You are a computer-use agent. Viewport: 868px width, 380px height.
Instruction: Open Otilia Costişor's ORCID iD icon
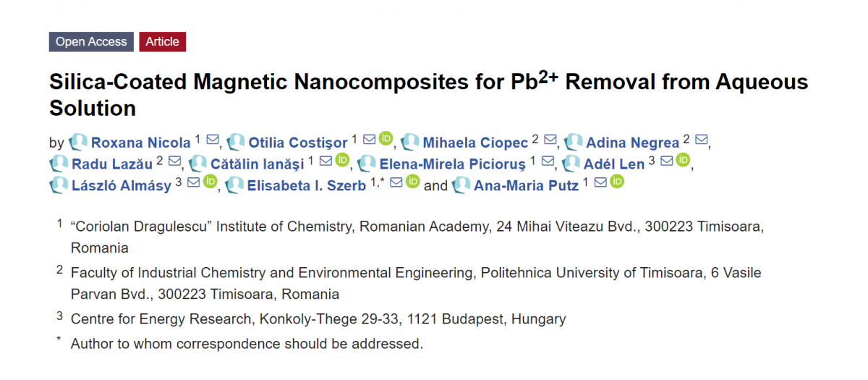386,138
